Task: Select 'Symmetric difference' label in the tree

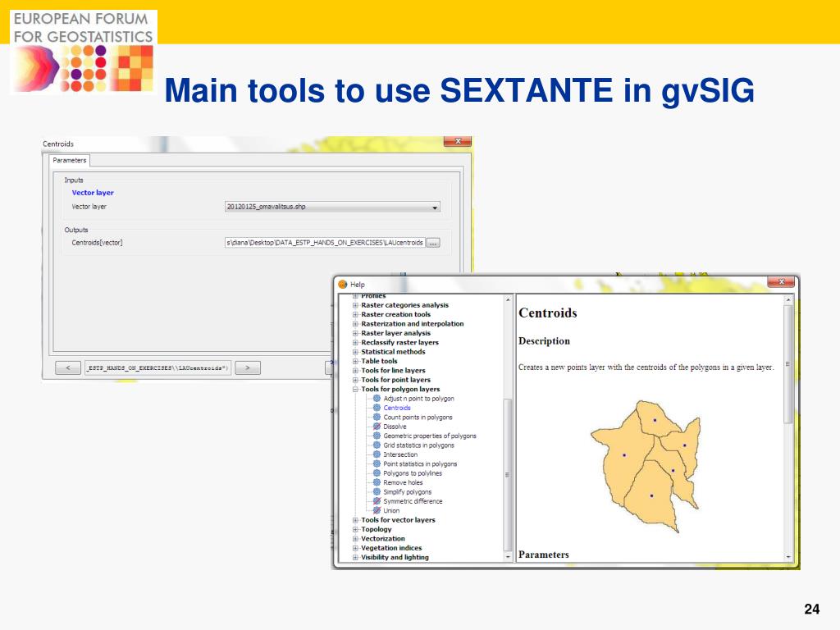Action: (413, 501)
